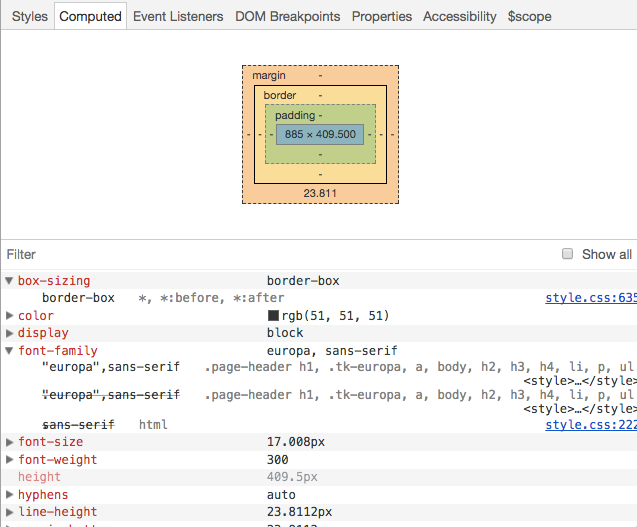Click the top border dash value
The height and width of the screenshot is (527, 637).
coord(321,95)
